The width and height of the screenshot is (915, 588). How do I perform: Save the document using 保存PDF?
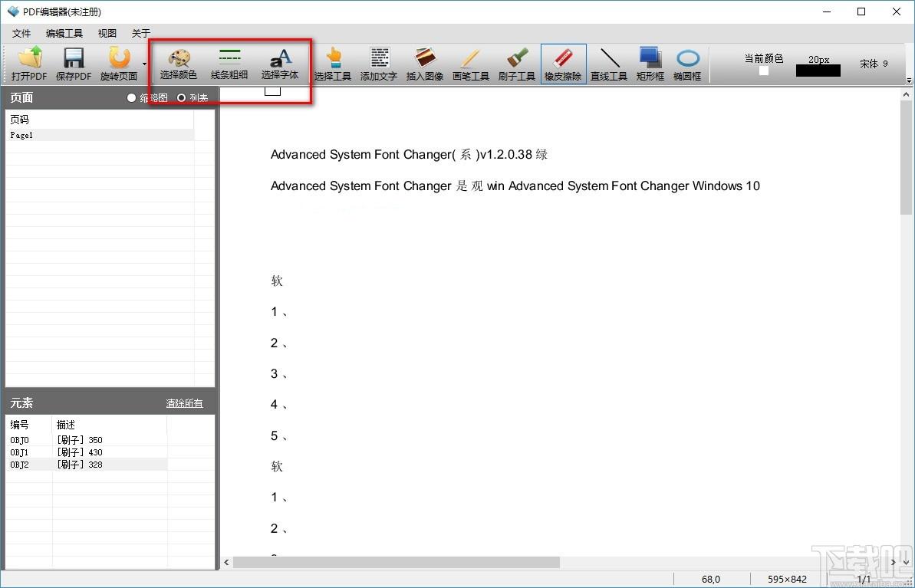pyautogui.click(x=74, y=64)
